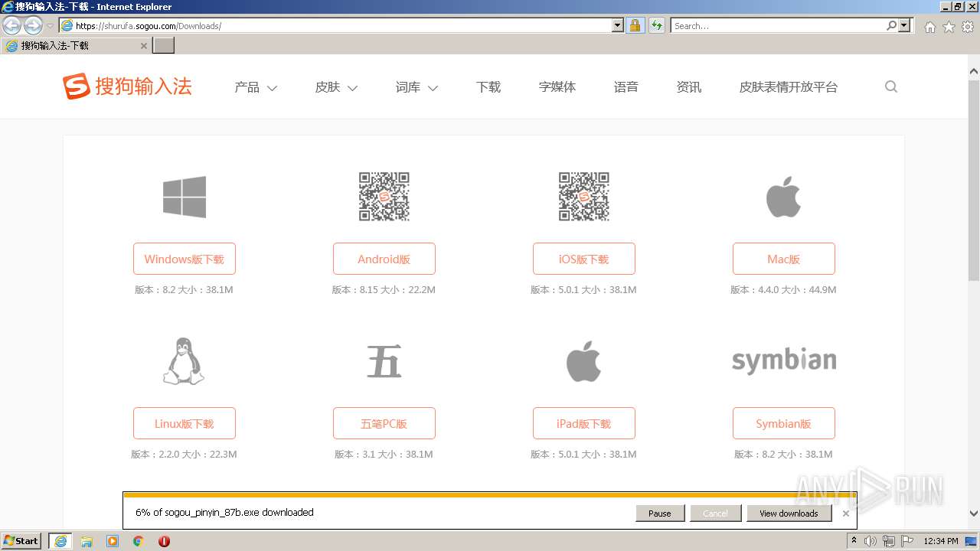Image resolution: width=980 pixels, height=551 pixels.
Task: Click the iPad版下载 button
Action: click(584, 423)
